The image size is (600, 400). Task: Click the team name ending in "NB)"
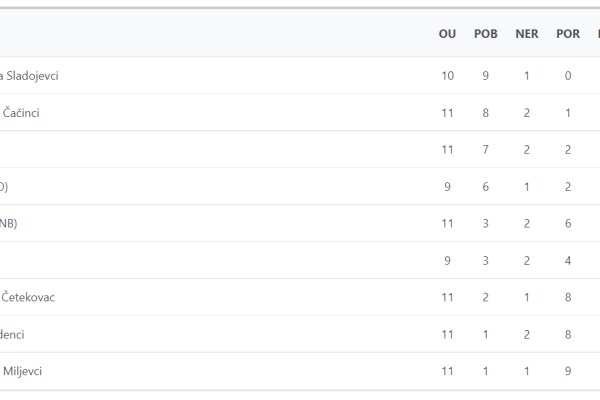pyautogui.click(x=8, y=224)
